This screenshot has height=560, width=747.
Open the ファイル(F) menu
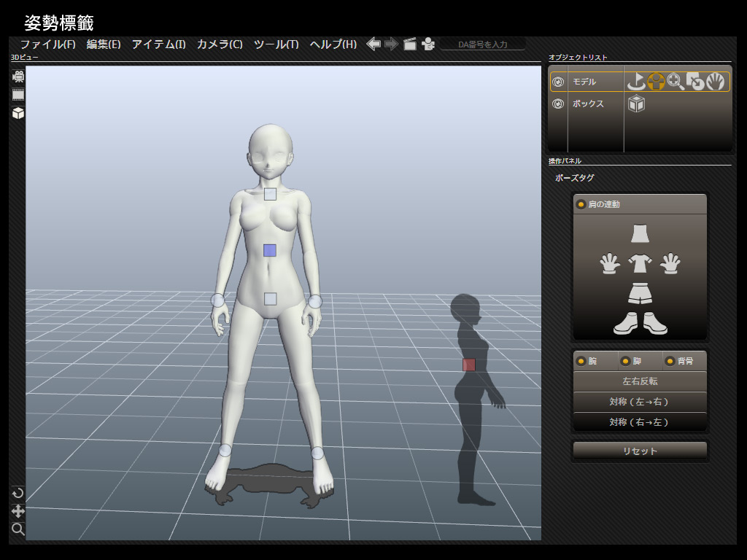[x=48, y=44]
